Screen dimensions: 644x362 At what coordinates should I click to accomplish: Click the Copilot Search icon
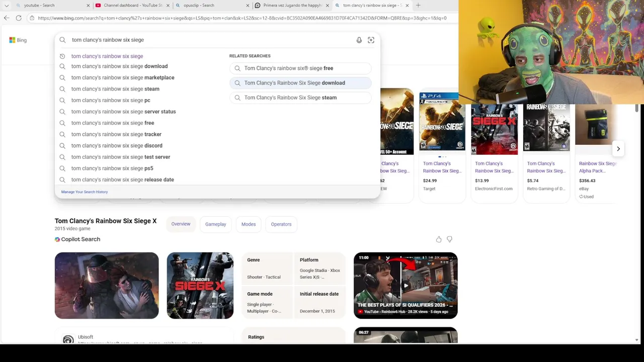click(57, 239)
